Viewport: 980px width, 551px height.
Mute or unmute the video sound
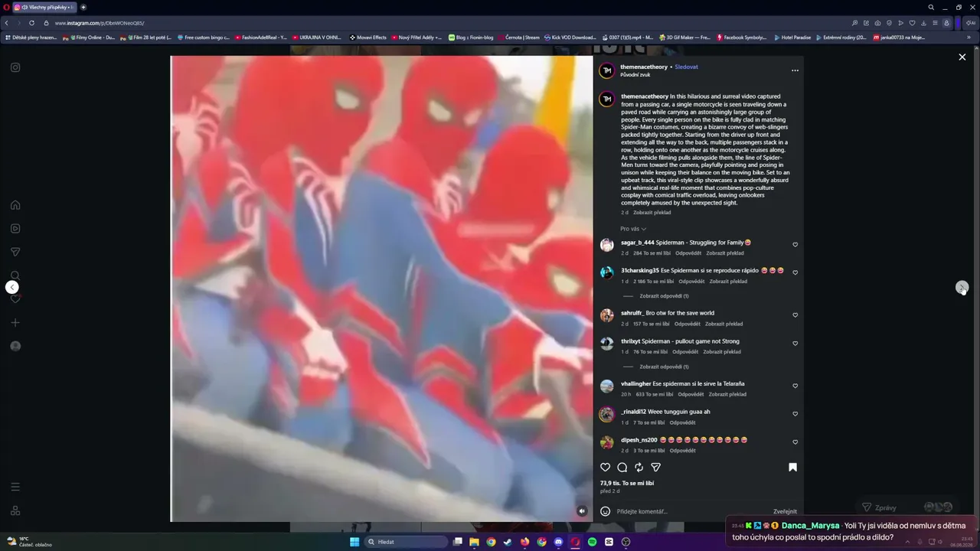582,511
